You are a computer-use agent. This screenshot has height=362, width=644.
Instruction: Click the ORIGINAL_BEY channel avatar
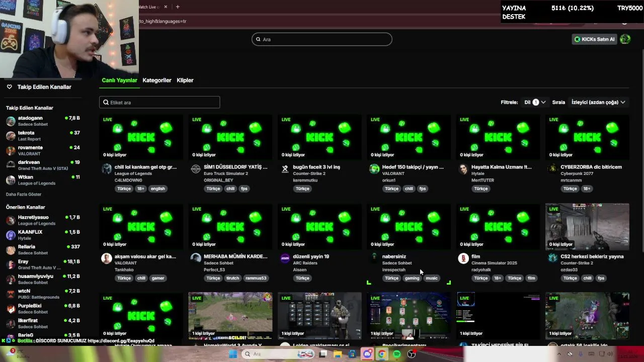point(196,169)
